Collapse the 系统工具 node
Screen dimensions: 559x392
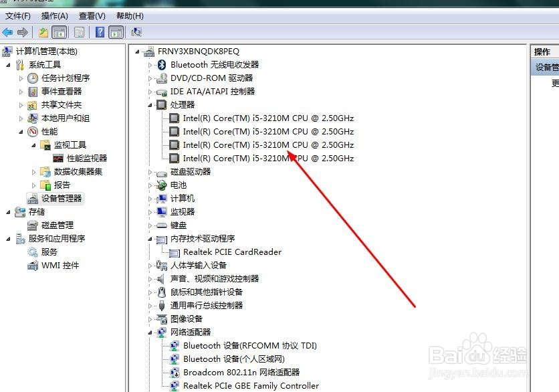click(8, 65)
